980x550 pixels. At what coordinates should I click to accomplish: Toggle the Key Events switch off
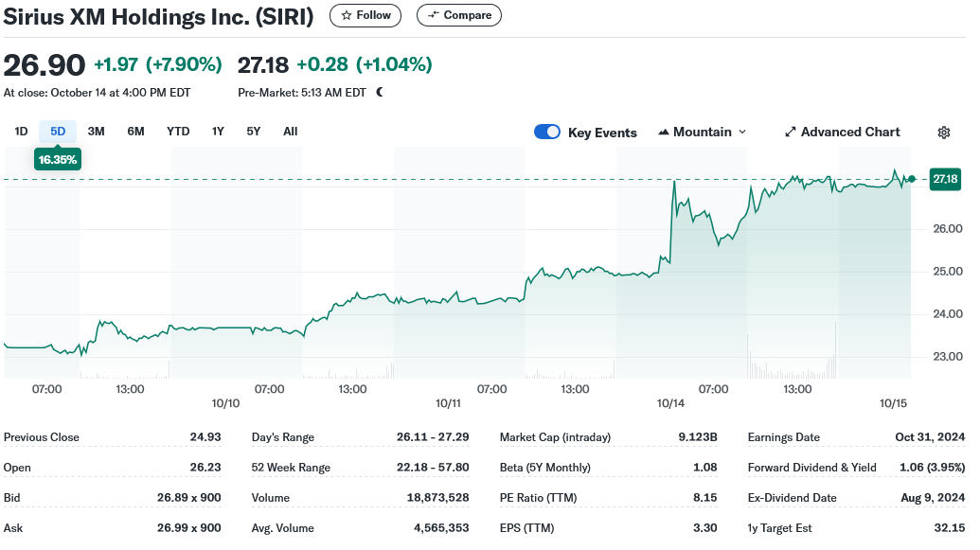(547, 132)
